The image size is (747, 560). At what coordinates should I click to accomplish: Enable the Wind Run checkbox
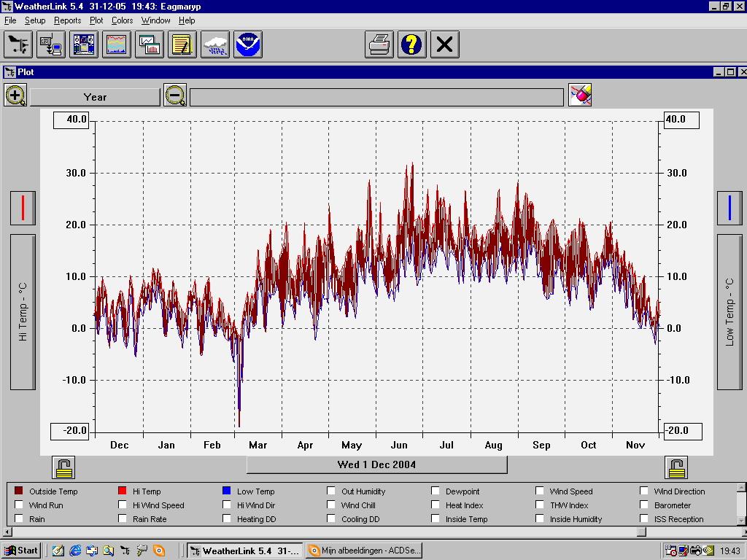[x=18, y=505]
